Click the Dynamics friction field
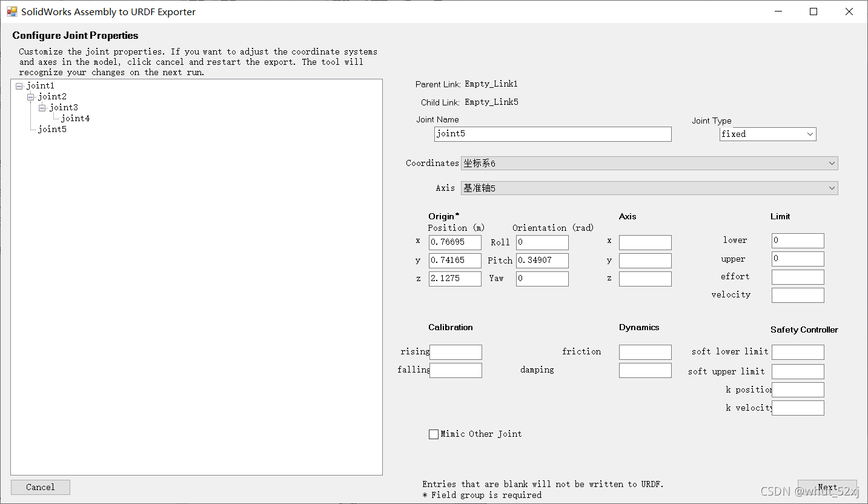Viewport: 868px width, 504px height. (645, 352)
